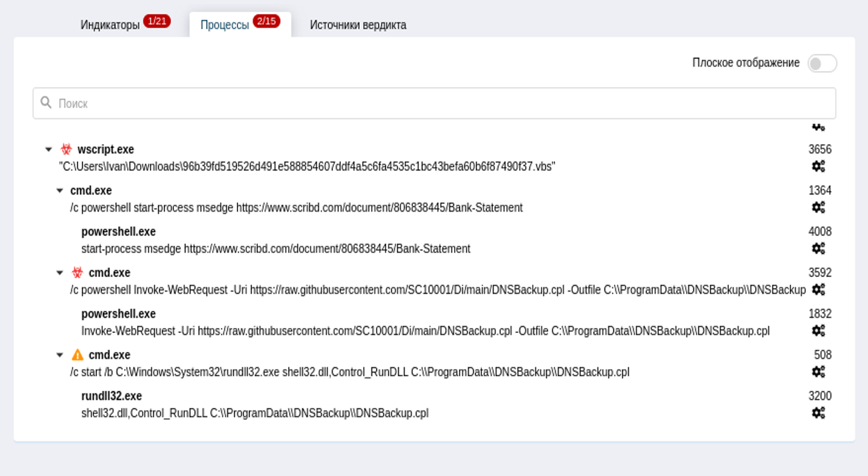The image size is (868, 476).
Task: Collapse cmd.exe node with Invoke-WebRequest command
Action: point(60,273)
